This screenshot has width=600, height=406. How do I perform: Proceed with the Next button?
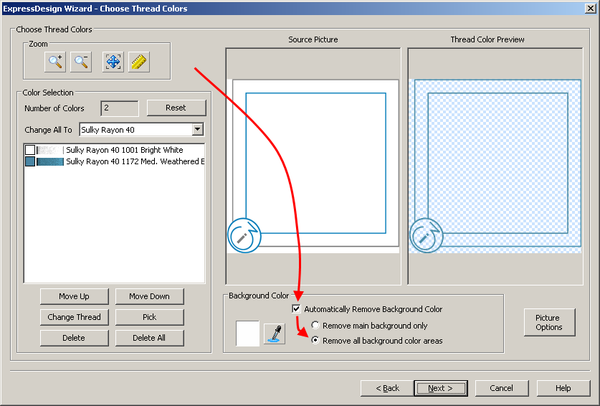point(440,388)
